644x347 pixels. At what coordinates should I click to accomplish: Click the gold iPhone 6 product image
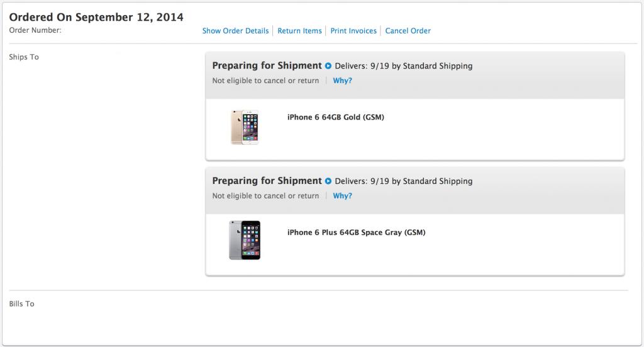point(245,128)
